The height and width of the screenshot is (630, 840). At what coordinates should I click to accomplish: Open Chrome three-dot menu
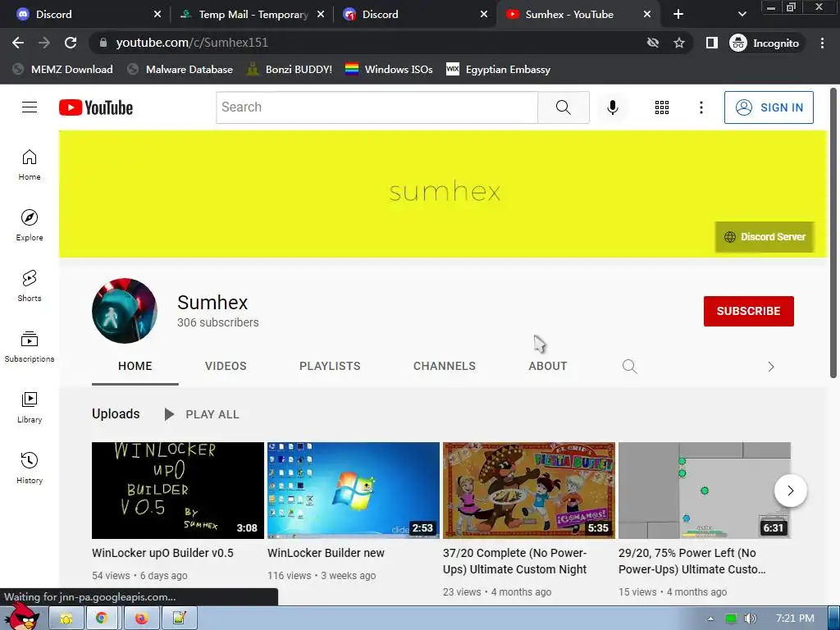(822, 43)
